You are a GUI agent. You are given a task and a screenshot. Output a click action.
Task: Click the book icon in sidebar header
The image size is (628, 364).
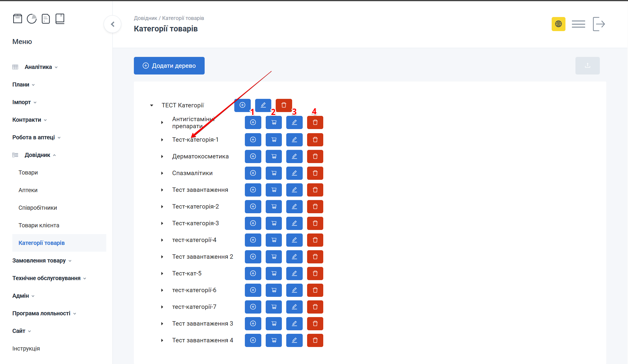pos(60,19)
